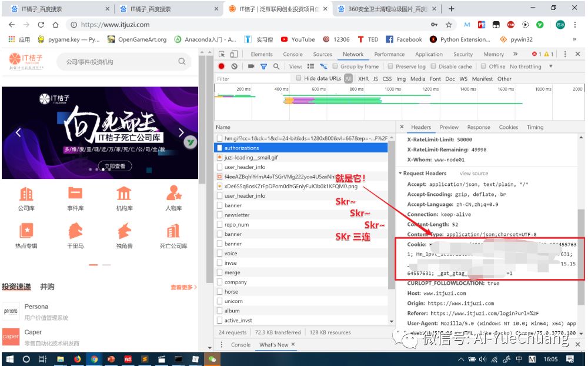588x366 pixels.
Task: Tick the Offline checkbox
Action: click(x=484, y=66)
